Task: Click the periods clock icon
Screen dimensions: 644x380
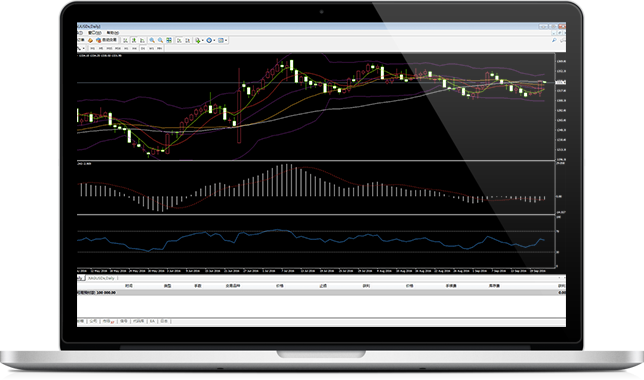Action: [x=209, y=40]
